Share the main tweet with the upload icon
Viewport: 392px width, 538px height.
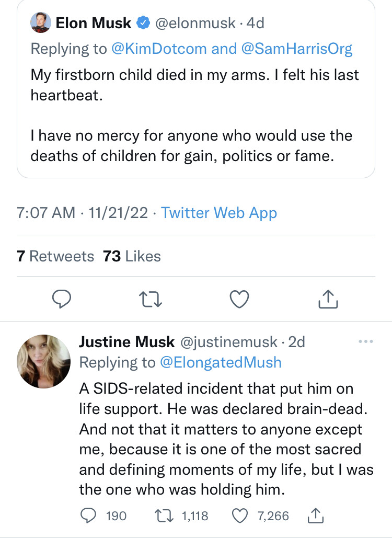tap(328, 298)
